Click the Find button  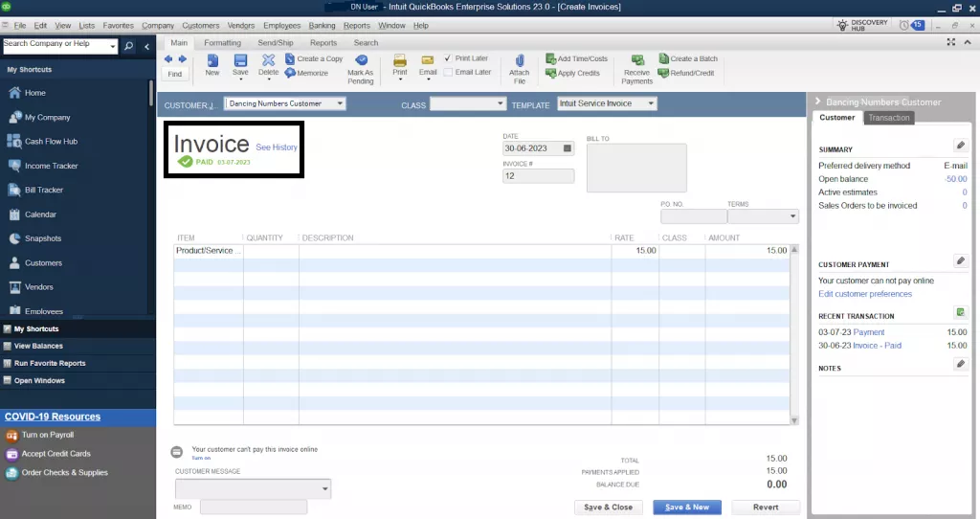(x=175, y=74)
